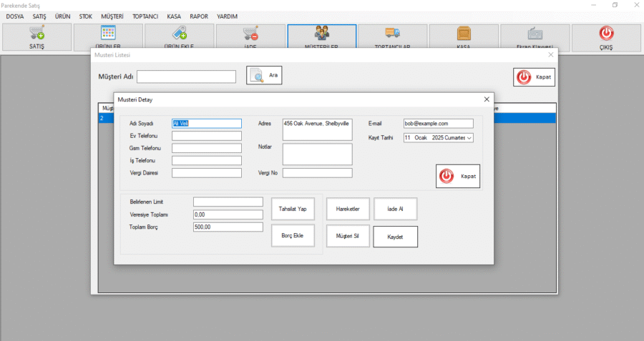Open the ÜRÜNLER products toolbar button

(x=108, y=36)
